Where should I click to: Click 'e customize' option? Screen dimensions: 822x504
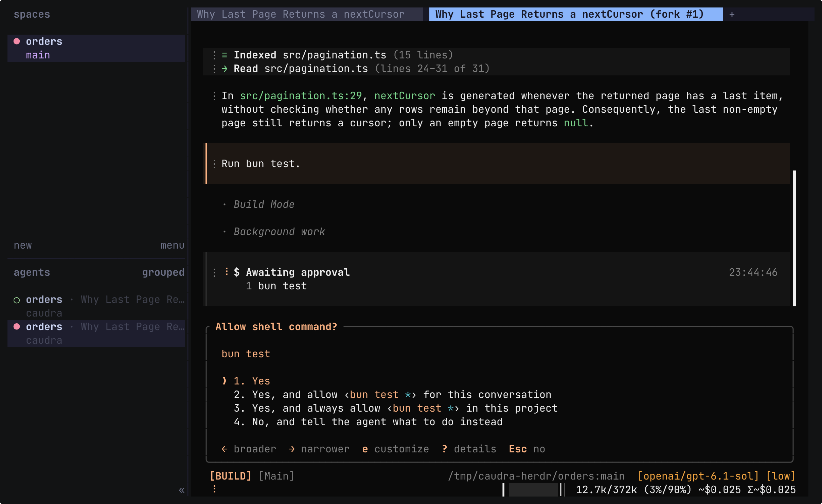pyautogui.click(x=396, y=449)
